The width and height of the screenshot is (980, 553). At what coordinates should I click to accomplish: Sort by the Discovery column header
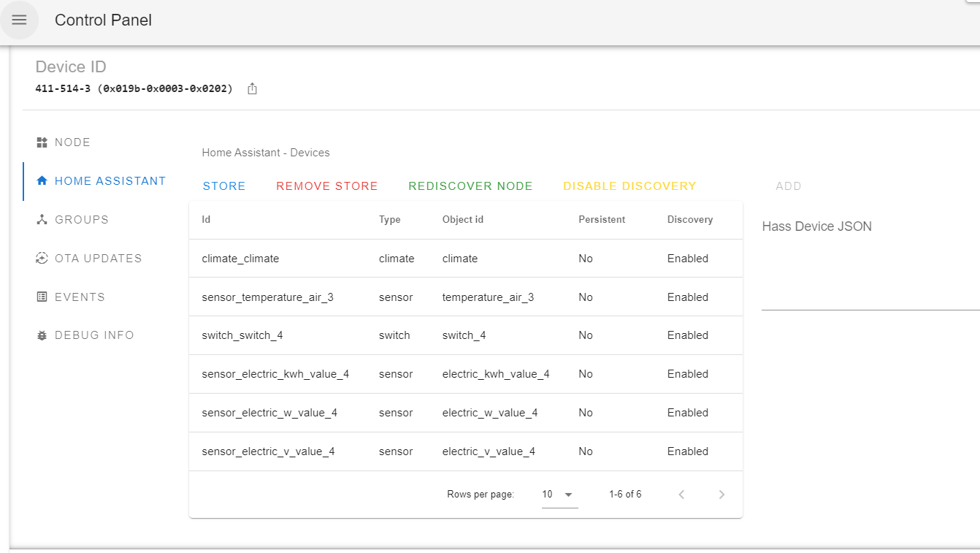point(690,219)
